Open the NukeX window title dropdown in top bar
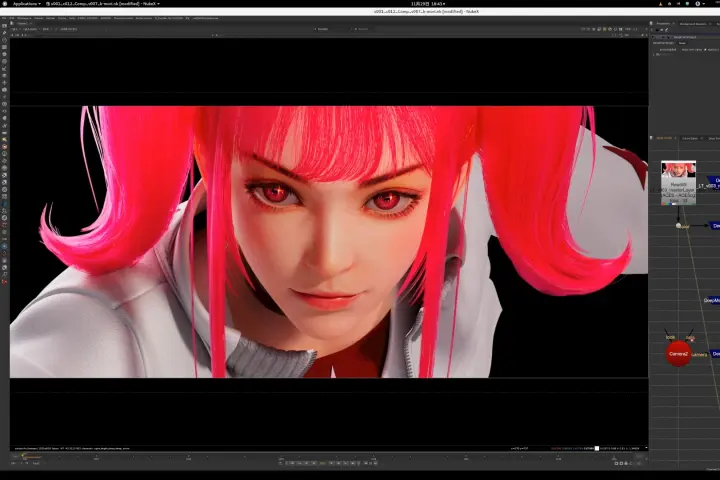This screenshot has height=480, width=720. click(x=102, y=4)
